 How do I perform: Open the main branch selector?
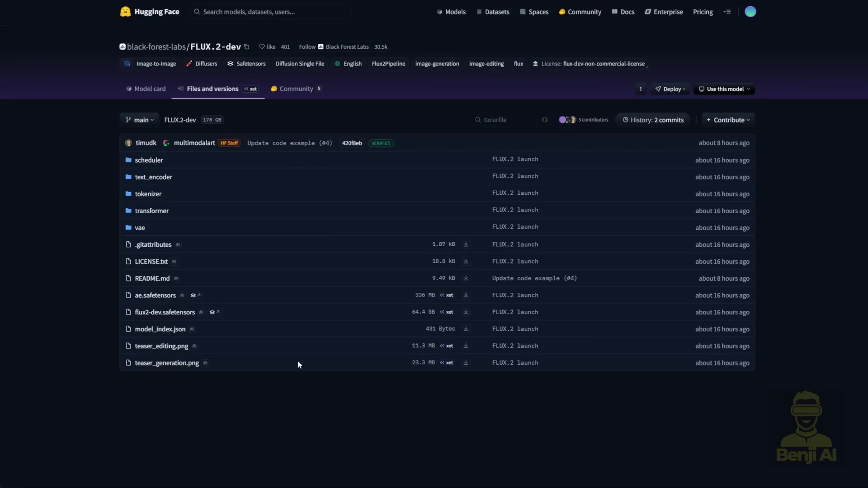139,120
